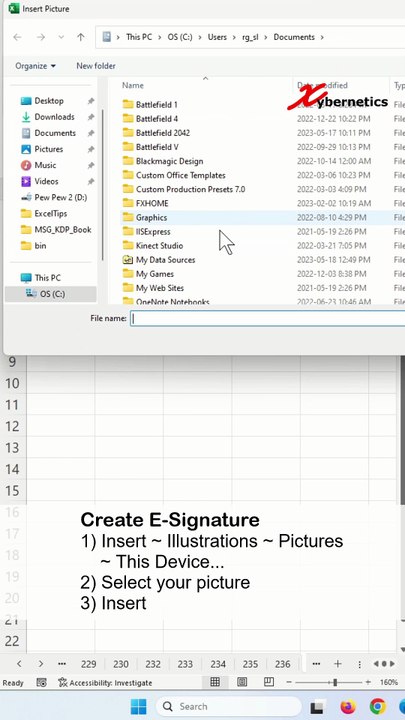Screen dimensions: 405x720
Task: Click the pin icon beside Downloads
Action: [x=91, y=117]
